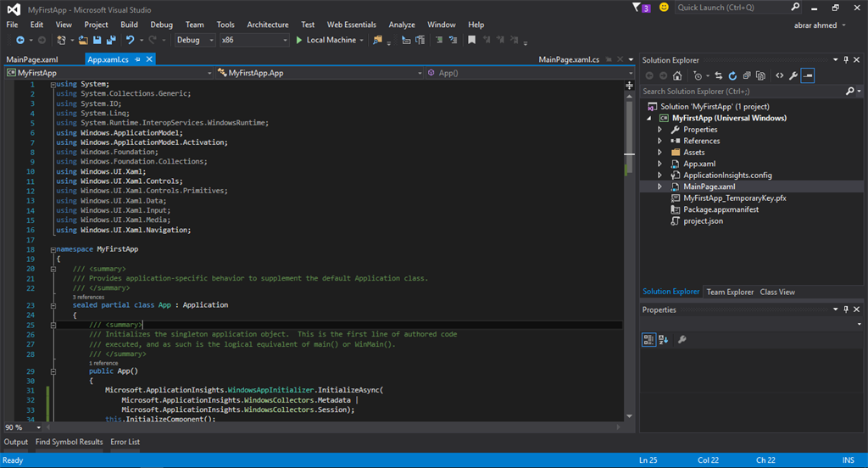The height and width of the screenshot is (468, 868).
Task: Click the View Code icon in Solution Explorer
Action: click(779, 76)
